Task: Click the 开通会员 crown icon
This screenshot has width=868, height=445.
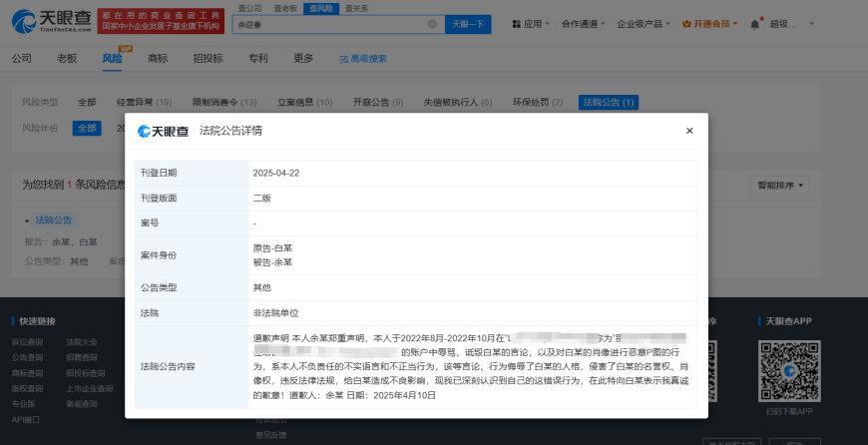Action: click(687, 24)
